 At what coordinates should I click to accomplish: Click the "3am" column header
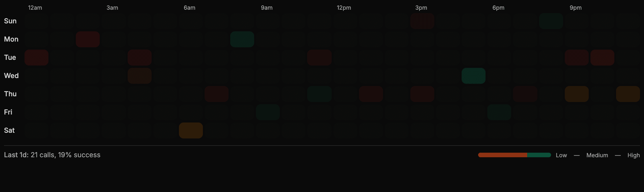coord(112,8)
